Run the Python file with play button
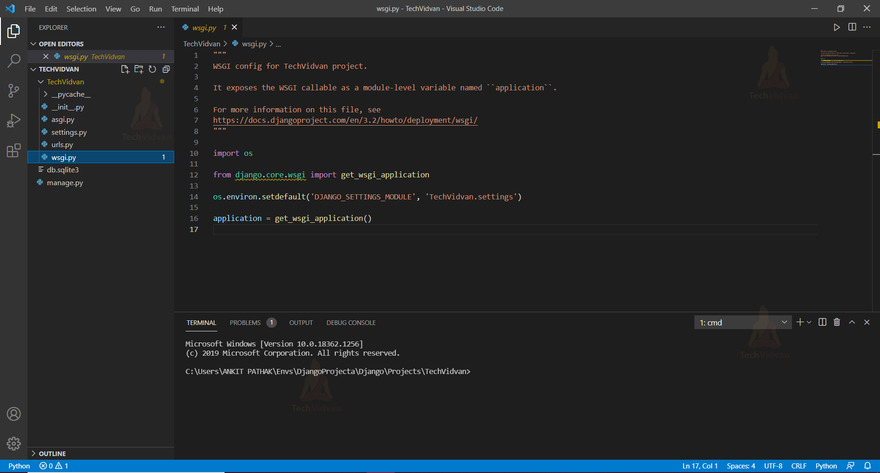Image resolution: width=880 pixels, height=473 pixels. click(837, 27)
